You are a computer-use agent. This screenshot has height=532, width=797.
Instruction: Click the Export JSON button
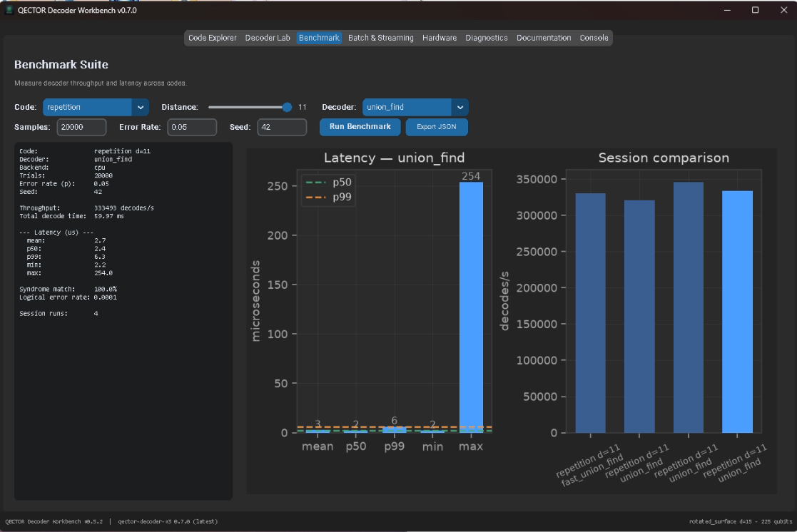[x=437, y=127]
